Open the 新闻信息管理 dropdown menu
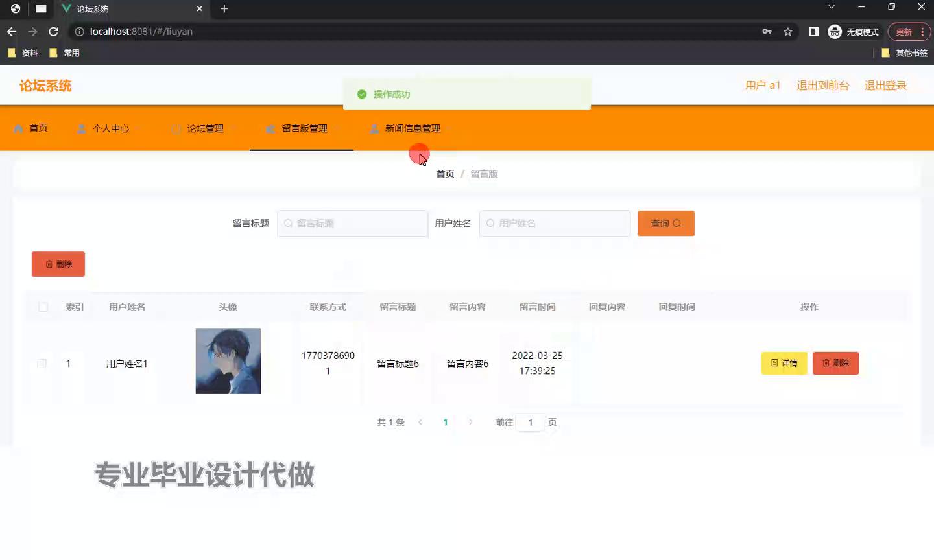Image resolution: width=934 pixels, height=560 pixels. 412,128
